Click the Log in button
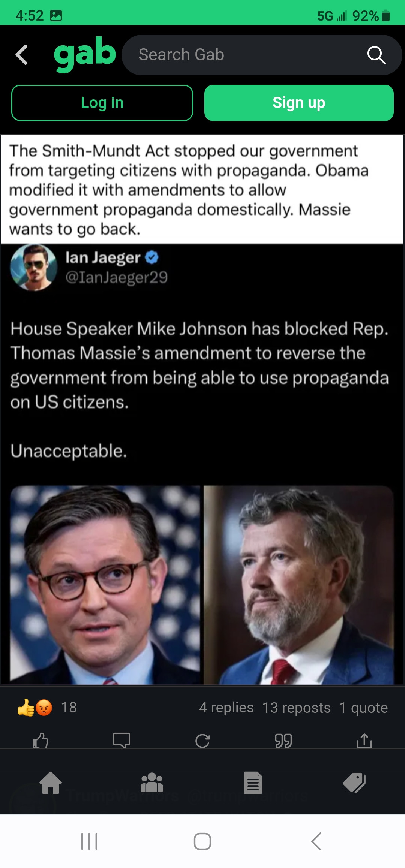This screenshot has width=405, height=868. point(102,103)
